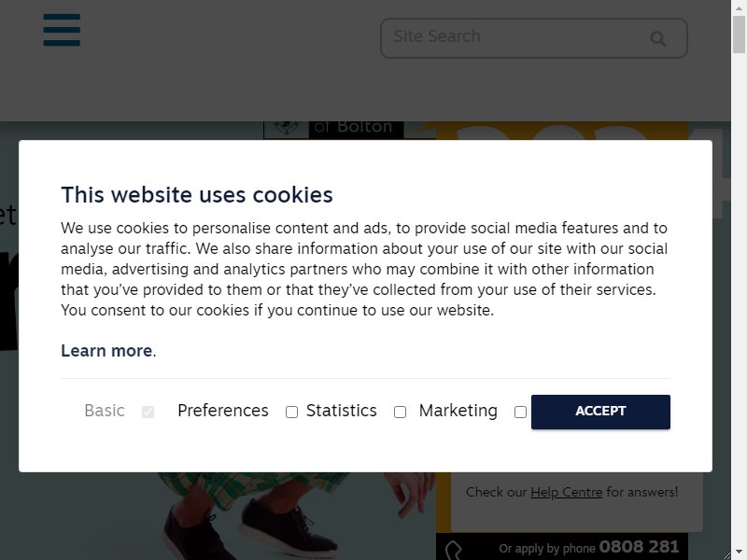747x560 pixels.
Task: Accept cookies with the ACCEPT button
Action: 600,412
